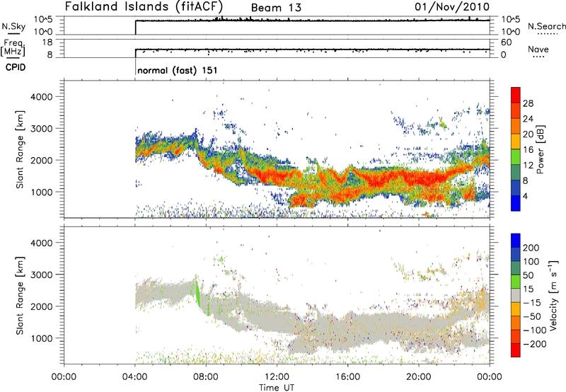566x392 pixels.
Task: Click the "−200" value on the velocity colorbar
Action: 535,344
